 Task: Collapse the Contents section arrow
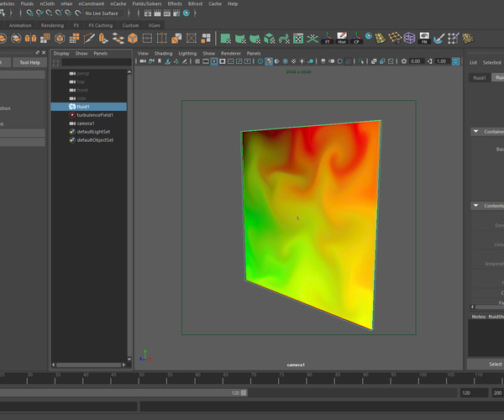[476, 205]
